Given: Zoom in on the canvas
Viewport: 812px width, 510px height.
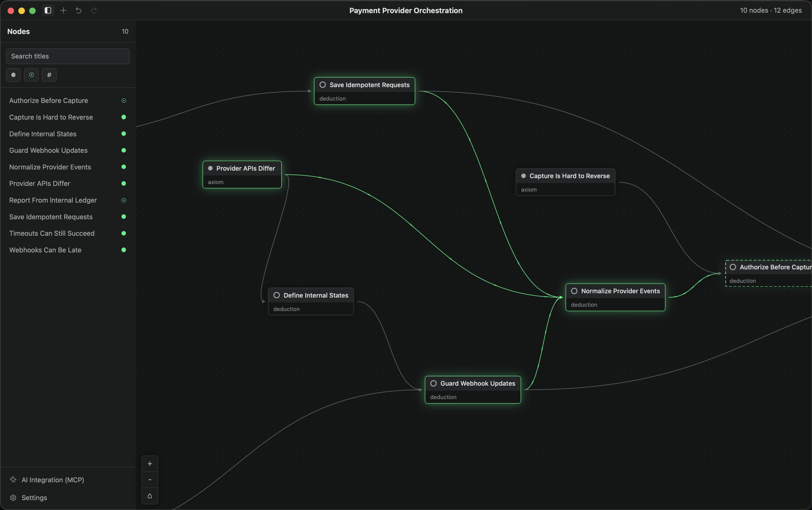Looking at the screenshot, I should 150,464.
